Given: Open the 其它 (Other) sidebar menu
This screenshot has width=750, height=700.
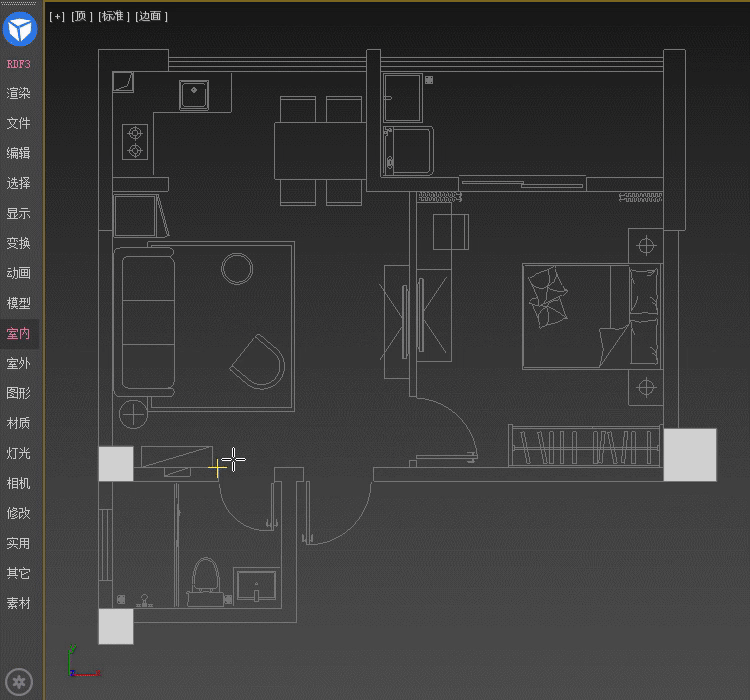Looking at the screenshot, I should [x=19, y=573].
